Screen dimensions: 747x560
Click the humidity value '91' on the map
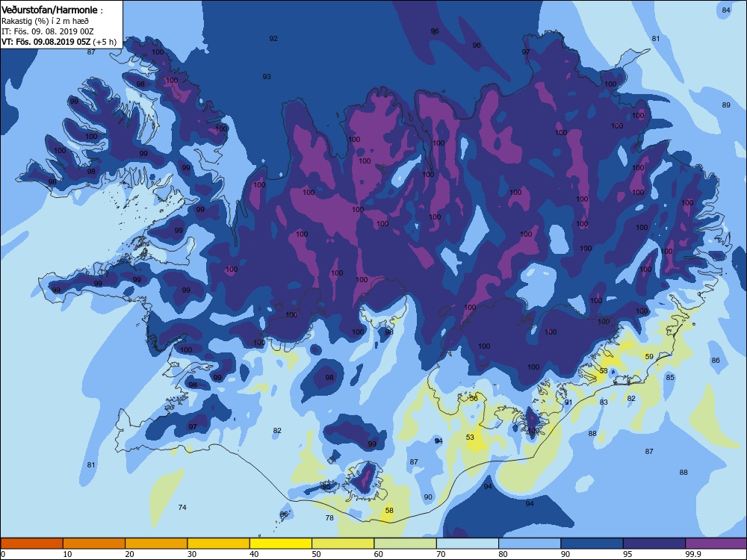coord(568,402)
